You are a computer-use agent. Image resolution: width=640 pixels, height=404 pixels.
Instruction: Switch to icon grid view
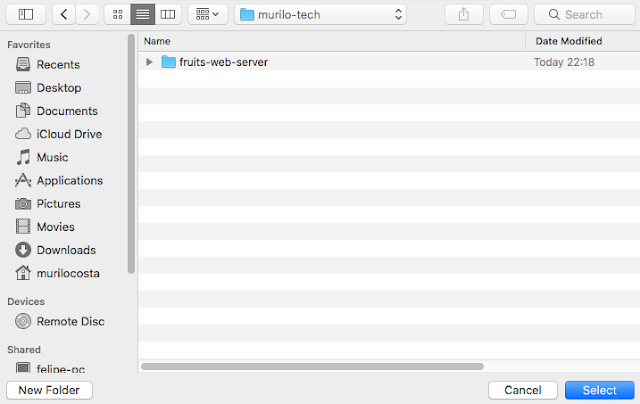point(118,15)
